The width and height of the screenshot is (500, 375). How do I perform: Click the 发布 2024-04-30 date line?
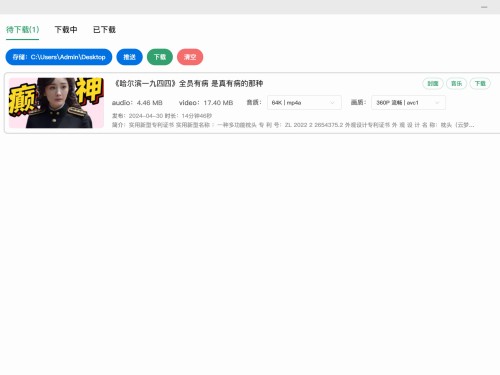click(162, 116)
